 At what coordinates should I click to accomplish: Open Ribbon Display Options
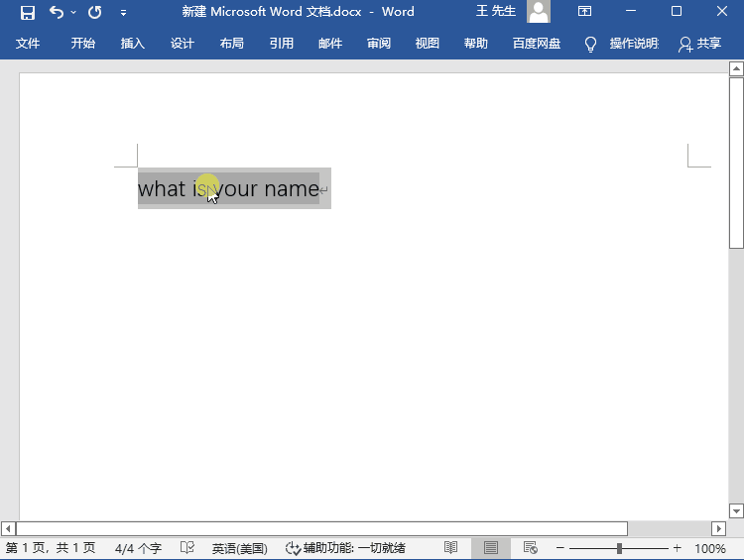[584, 11]
